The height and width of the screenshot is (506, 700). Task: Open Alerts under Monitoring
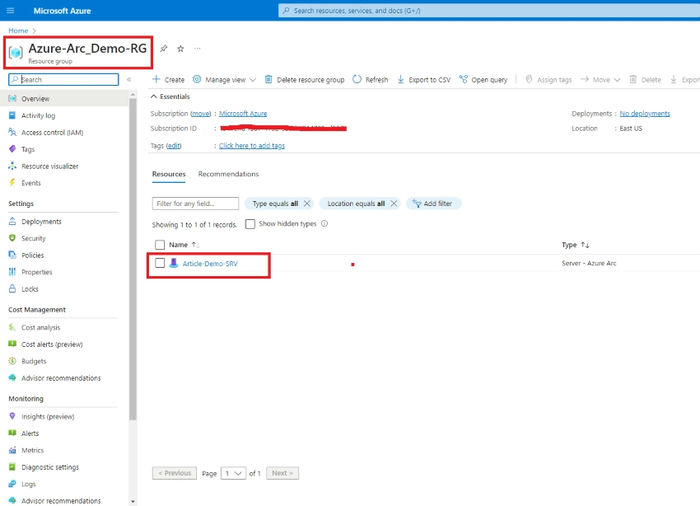click(x=30, y=433)
